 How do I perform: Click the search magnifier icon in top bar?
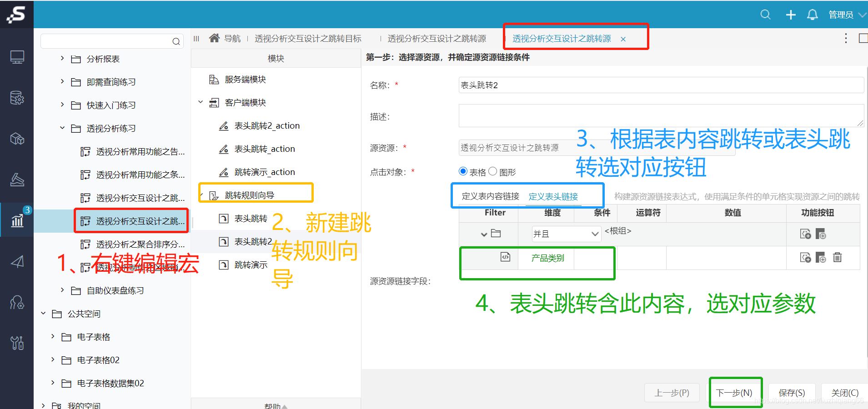click(x=765, y=15)
